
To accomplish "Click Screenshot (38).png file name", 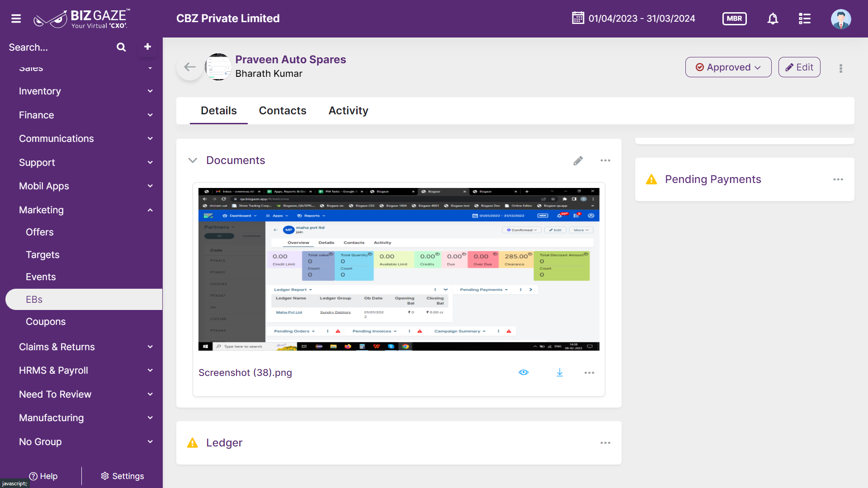I will pos(245,373).
